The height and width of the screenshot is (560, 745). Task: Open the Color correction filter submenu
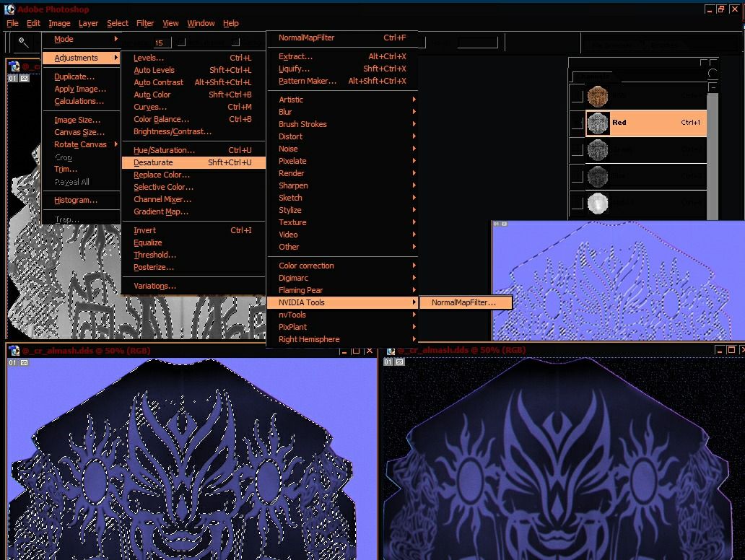[x=342, y=266]
